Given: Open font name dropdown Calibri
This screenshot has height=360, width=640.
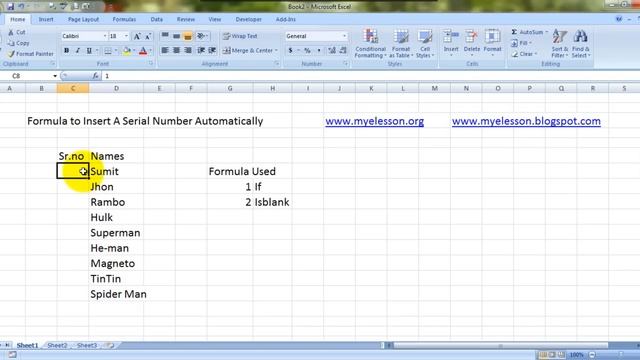Looking at the screenshot, I should 104,36.
